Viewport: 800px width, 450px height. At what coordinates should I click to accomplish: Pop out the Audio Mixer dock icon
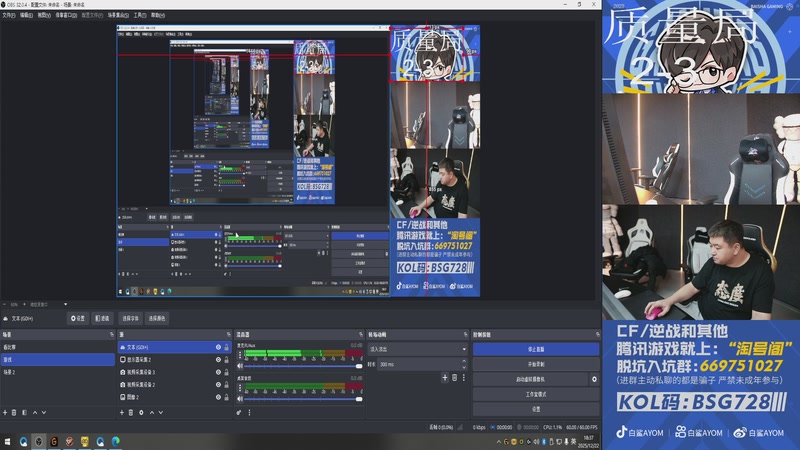coord(361,335)
